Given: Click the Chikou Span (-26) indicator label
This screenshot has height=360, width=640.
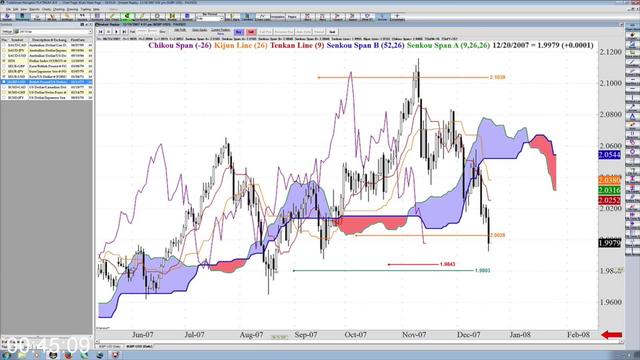Looking at the screenshot, I should click(180, 45).
